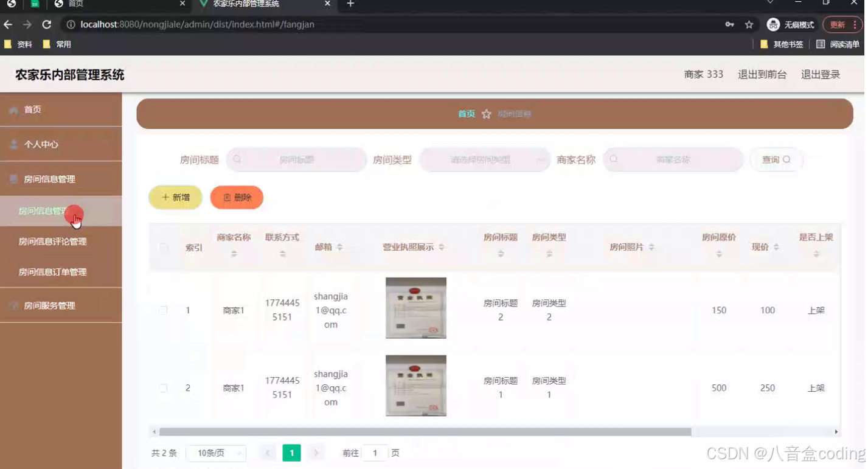This screenshot has width=868, height=469.
Task: Check the checkbox on the second table row
Action: click(x=163, y=387)
